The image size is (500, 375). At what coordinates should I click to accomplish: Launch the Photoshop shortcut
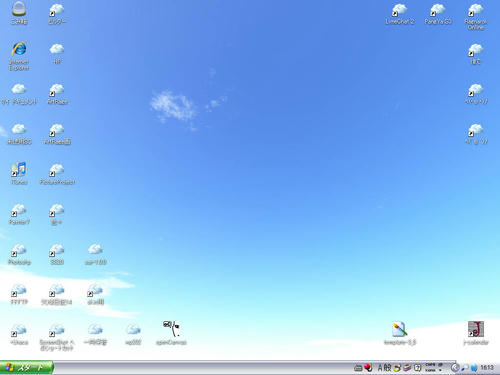click(x=19, y=249)
